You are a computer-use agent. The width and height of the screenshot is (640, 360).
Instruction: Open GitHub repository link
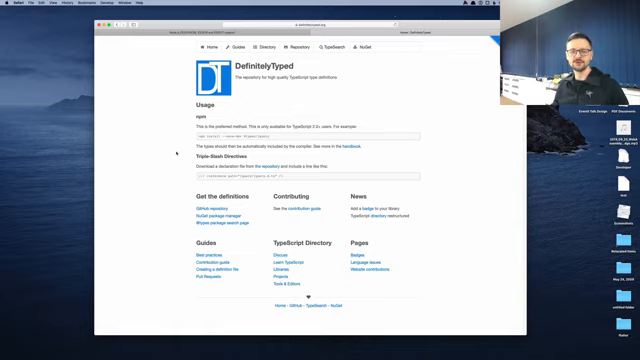(x=212, y=209)
